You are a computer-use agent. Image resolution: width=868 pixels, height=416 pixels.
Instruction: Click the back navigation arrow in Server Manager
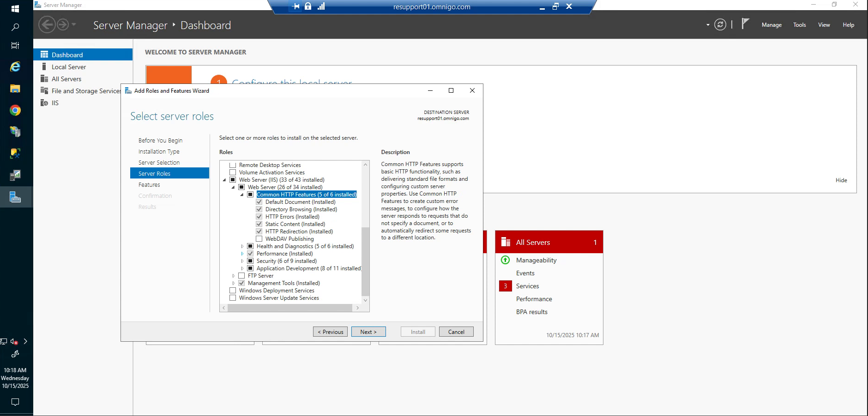tap(47, 24)
